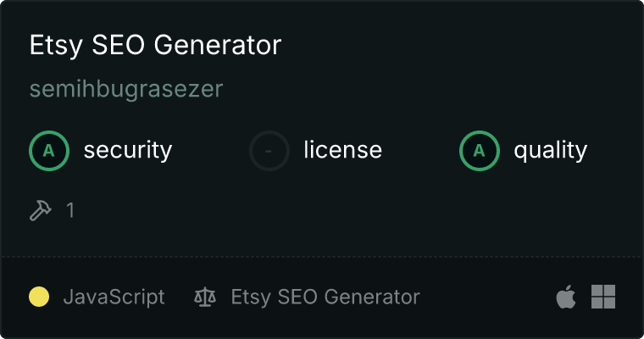Click the Apple macOS platform icon
Viewport: 644px width, 339px height.
tap(565, 297)
